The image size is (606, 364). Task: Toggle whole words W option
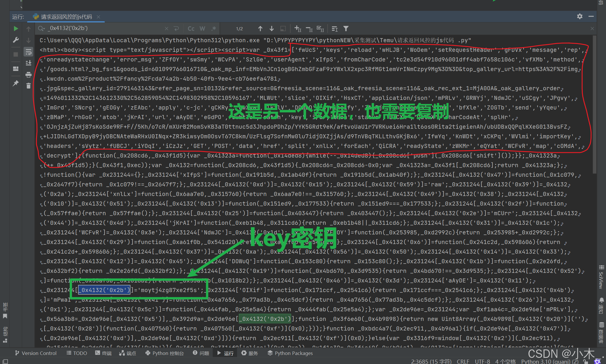pyautogui.click(x=202, y=29)
